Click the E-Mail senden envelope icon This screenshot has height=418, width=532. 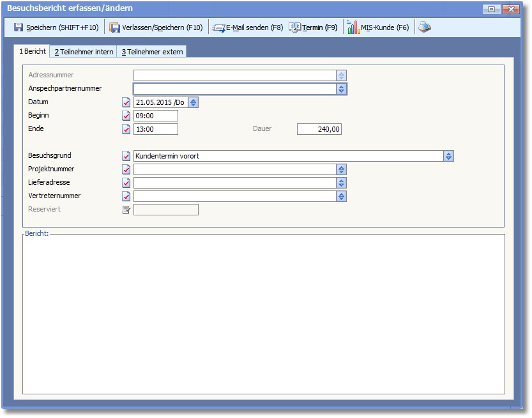click(218, 27)
